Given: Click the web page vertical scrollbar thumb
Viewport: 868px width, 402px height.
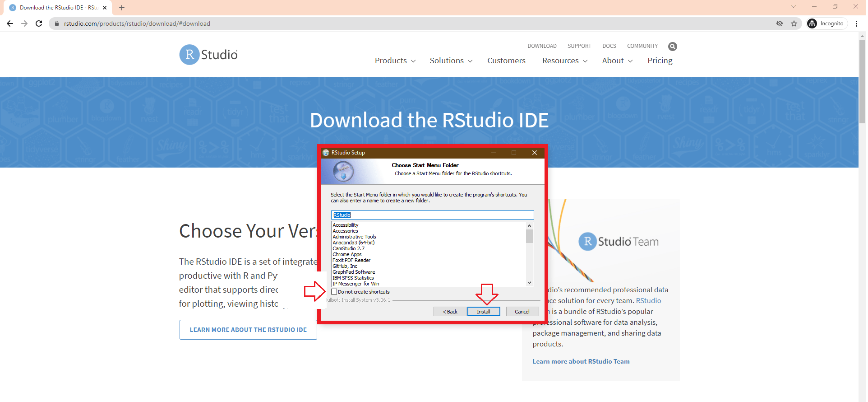Looking at the screenshot, I should click(862, 81).
